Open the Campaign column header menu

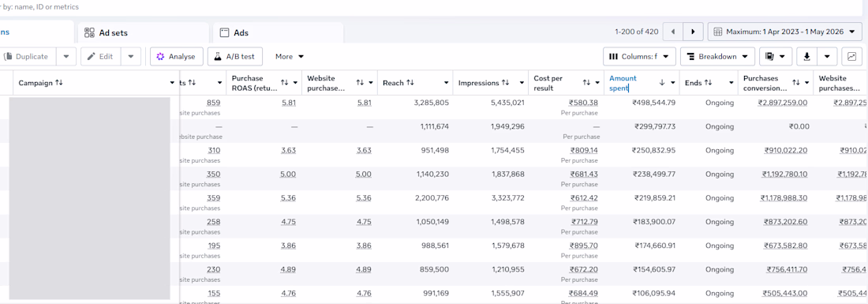tap(171, 83)
